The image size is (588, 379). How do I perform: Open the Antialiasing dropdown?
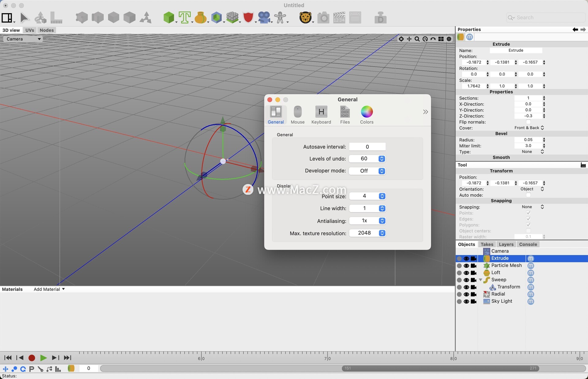367,221
